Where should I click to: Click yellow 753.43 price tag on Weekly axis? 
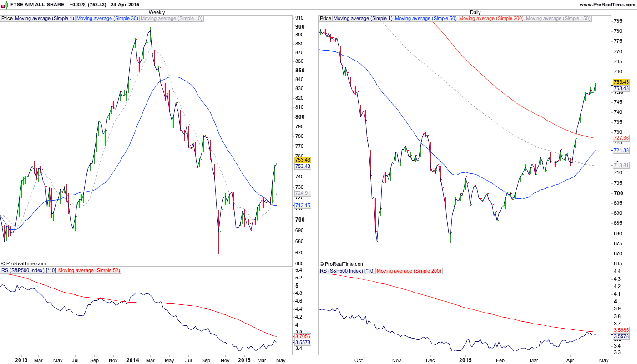(x=303, y=160)
